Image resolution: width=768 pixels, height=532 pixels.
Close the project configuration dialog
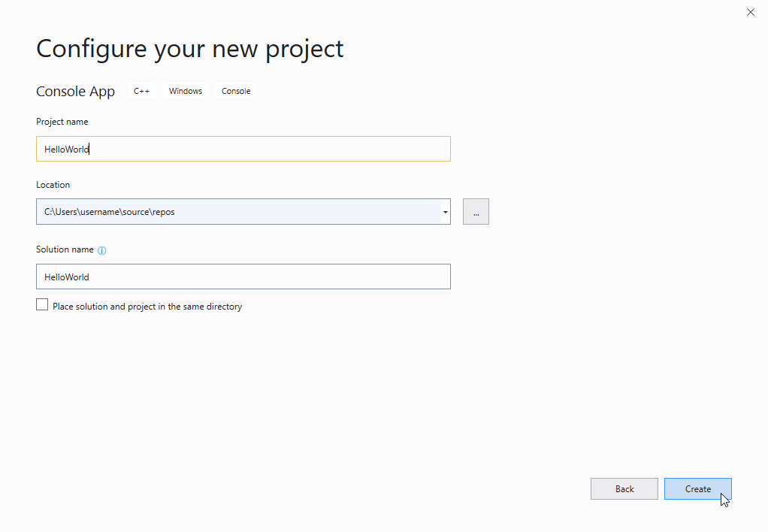[750, 12]
